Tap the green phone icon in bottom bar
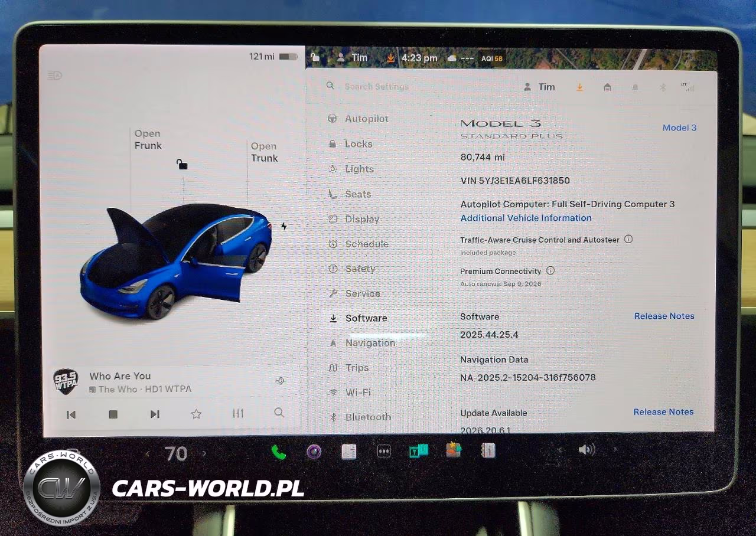Screen dimensions: 756x536 278,452
